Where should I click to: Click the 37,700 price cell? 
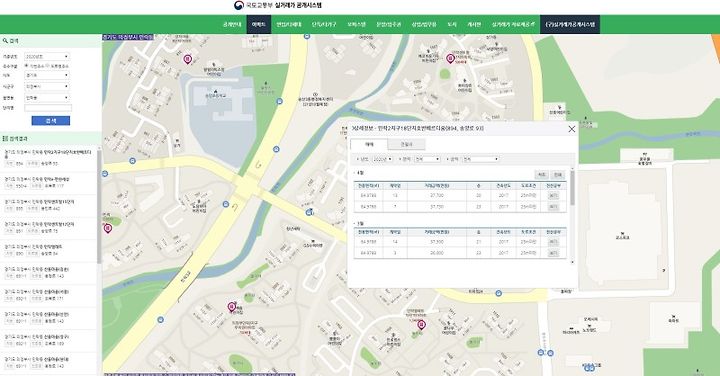[x=437, y=196]
